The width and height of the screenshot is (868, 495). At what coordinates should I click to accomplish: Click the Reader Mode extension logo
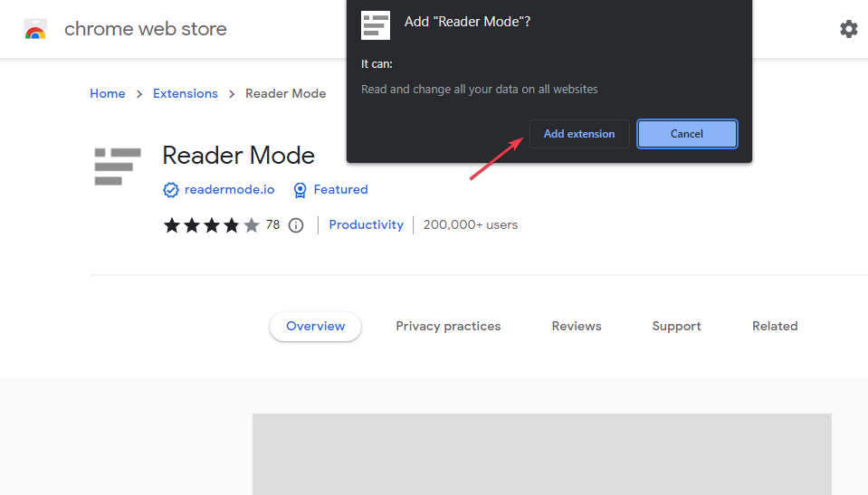[x=118, y=167]
